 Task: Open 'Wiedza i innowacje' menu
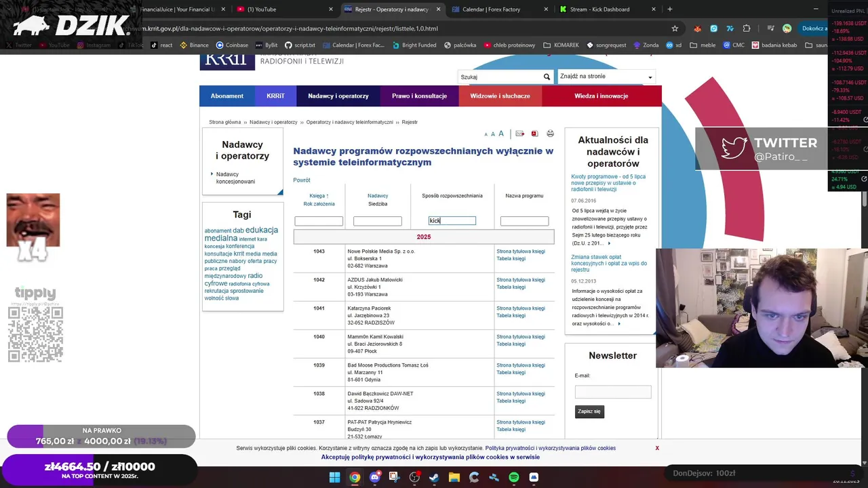coord(601,96)
